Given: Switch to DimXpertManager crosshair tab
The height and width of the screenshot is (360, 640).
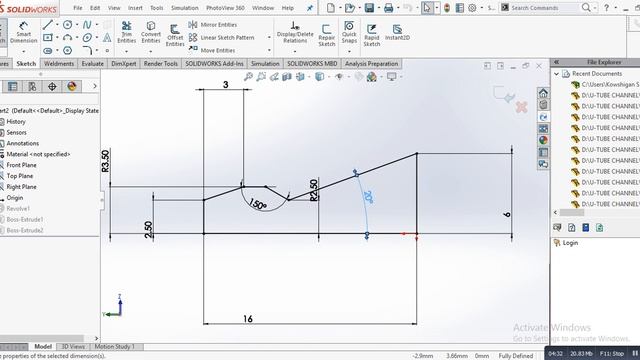Looking at the screenshot, I should point(52,87).
